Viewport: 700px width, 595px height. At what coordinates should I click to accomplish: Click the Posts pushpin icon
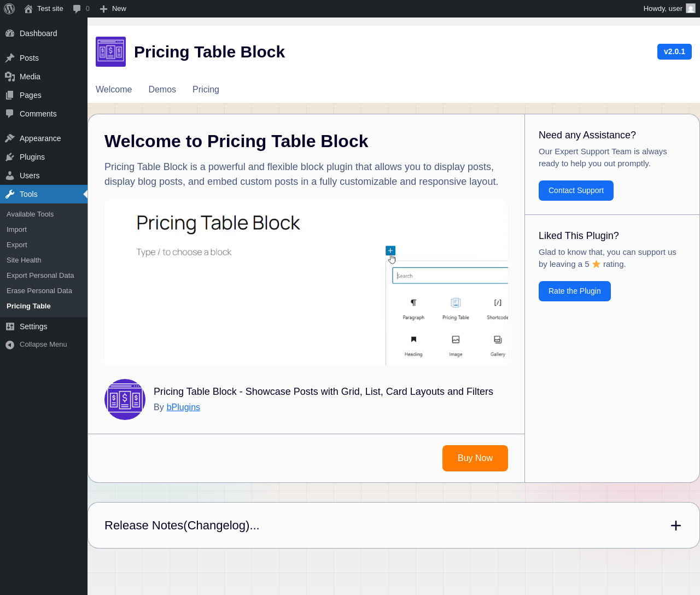click(x=10, y=58)
